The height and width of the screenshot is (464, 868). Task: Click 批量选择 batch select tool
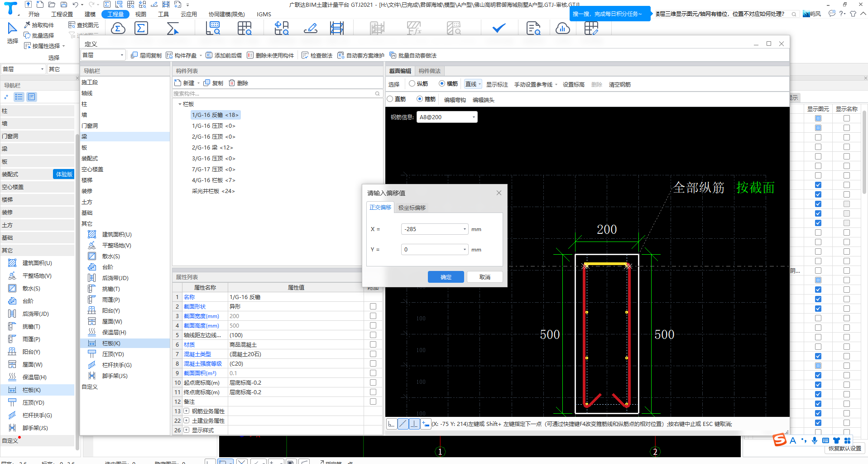click(39, 35)
